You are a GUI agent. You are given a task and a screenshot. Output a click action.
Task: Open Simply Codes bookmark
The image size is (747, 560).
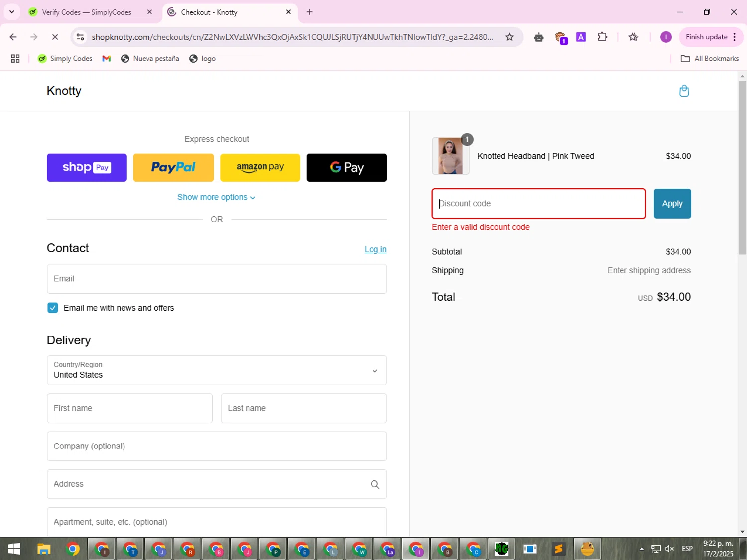pyautogui.click(x=65, y=58)
